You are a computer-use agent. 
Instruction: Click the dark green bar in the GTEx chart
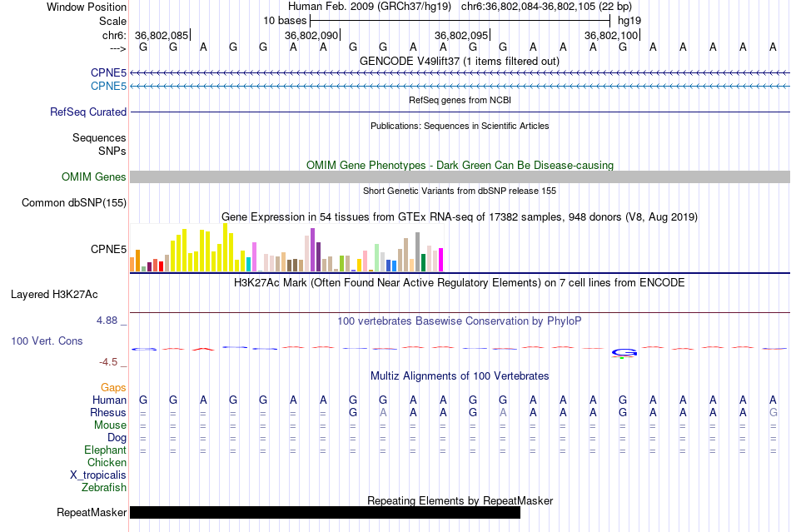tap(423, 263)
